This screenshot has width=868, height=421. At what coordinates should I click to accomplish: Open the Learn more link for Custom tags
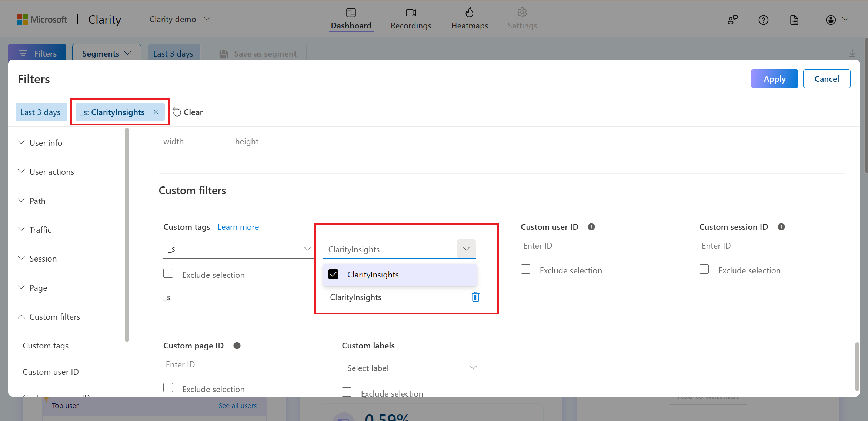tap(238, 226)
